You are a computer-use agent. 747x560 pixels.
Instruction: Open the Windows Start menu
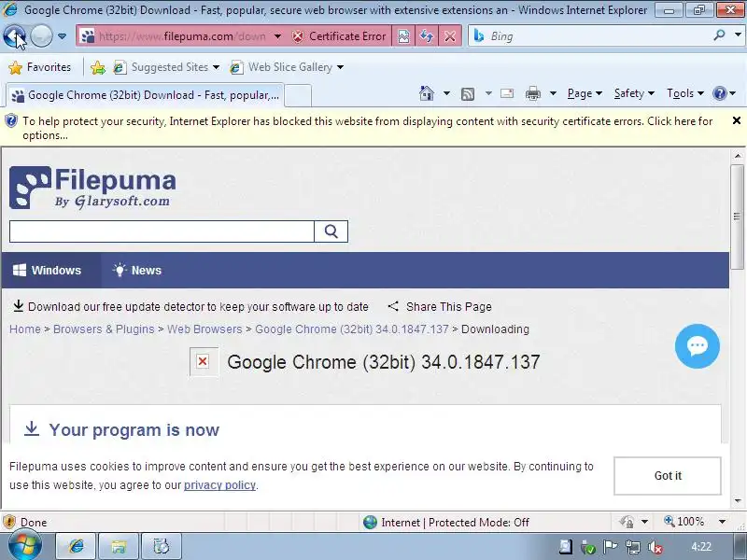point(25,546)
